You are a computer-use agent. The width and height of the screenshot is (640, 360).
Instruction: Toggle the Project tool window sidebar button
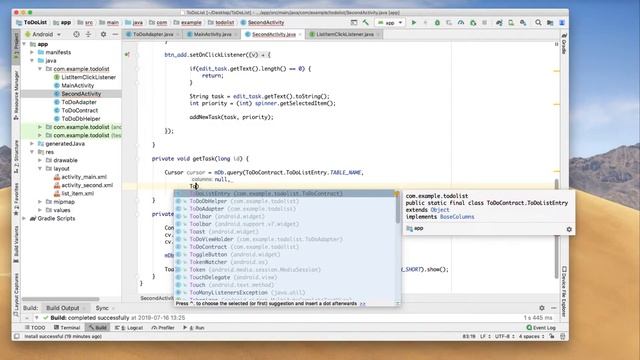click(x=16, y=47)
